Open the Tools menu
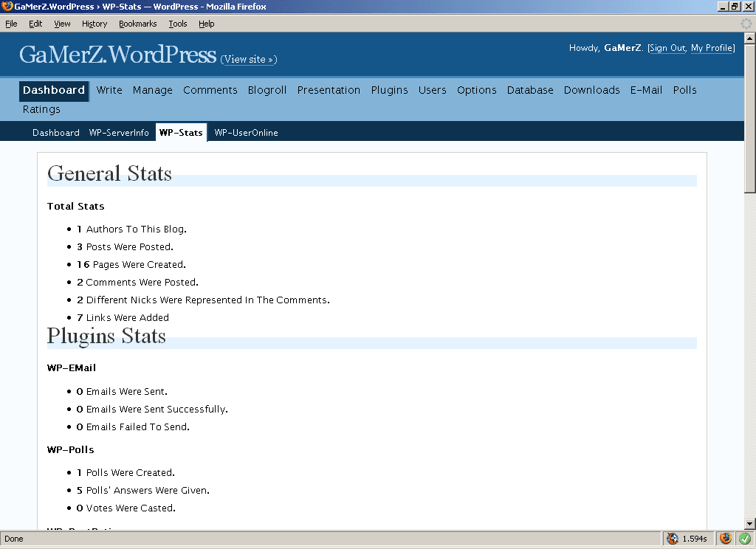 coord(177,24)
